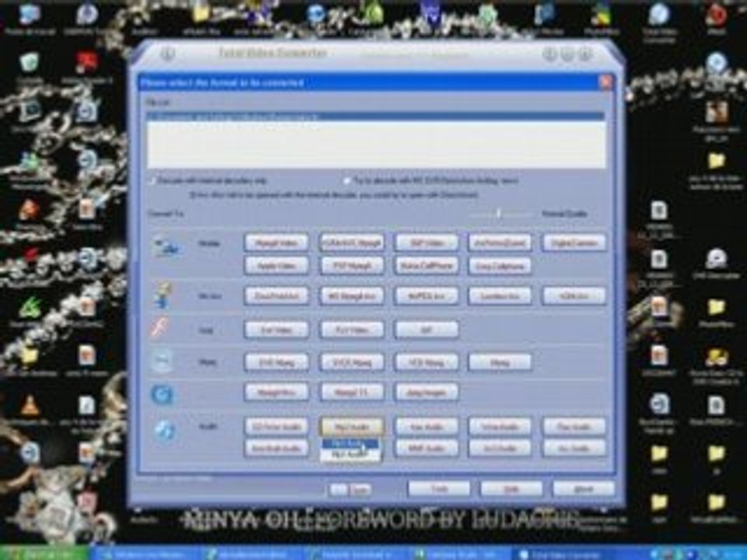This screenshot has width=747, height=560.
Task: Choose the Swf Video format button
Action: [x=276, y=329]
